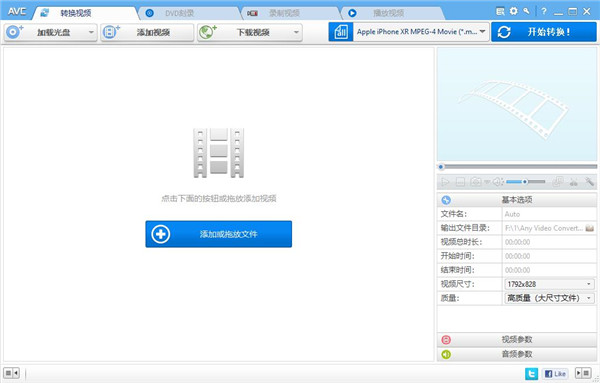The image size is (600, 383).
Task: Take a snapshot with the camera icon
Action: tap(476, 182)
